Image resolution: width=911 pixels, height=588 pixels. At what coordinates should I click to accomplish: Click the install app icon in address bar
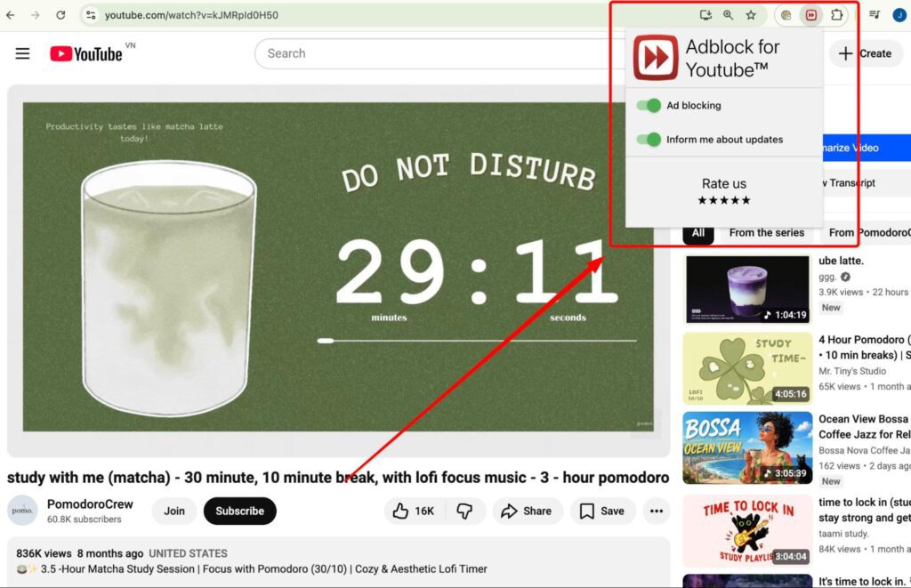705,15
